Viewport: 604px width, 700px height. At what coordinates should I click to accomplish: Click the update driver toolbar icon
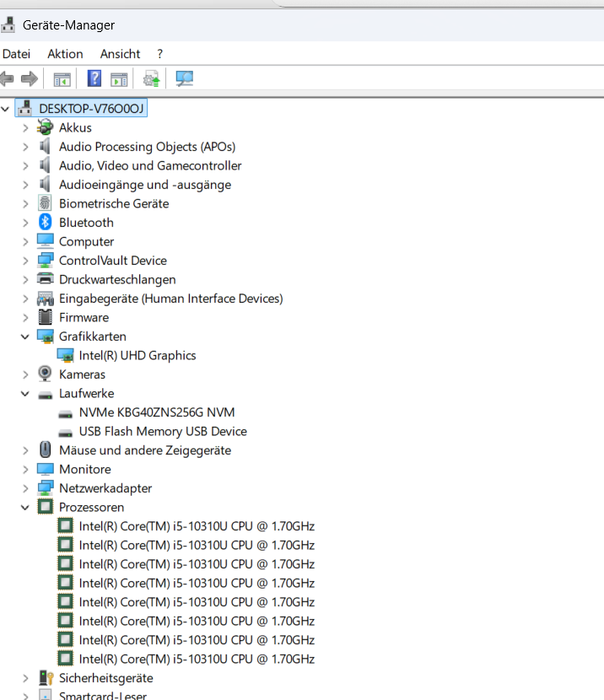point(151,79)
